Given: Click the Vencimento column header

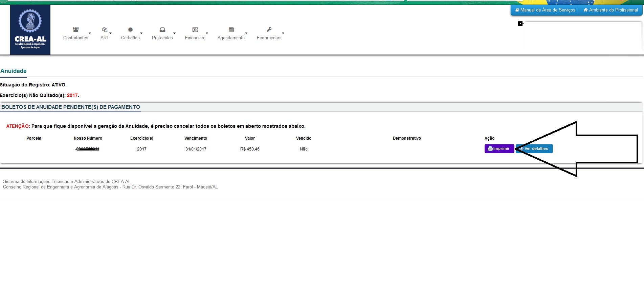Looking at the screenshot, I should pyautogui.click(x=196, y=138).
